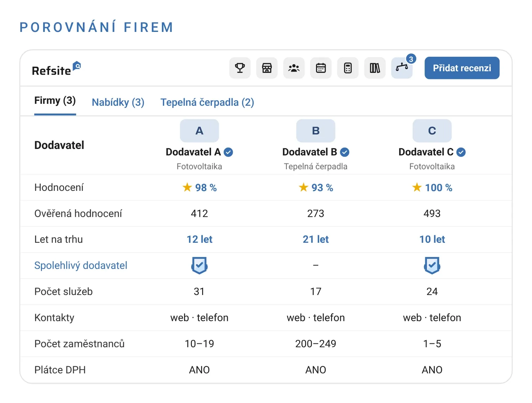532x403 pixels.
Task: Click the 10 let value
Action: 432,239
